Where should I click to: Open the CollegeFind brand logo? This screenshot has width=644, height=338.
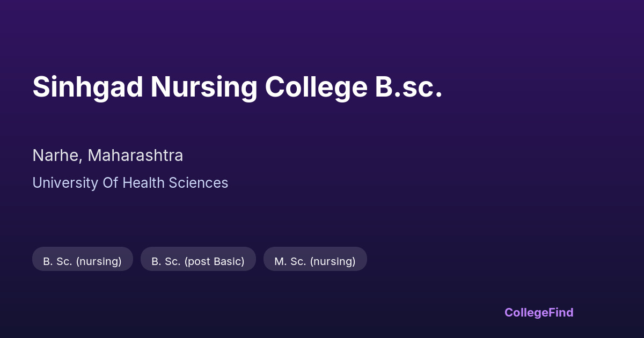point(538,312)
